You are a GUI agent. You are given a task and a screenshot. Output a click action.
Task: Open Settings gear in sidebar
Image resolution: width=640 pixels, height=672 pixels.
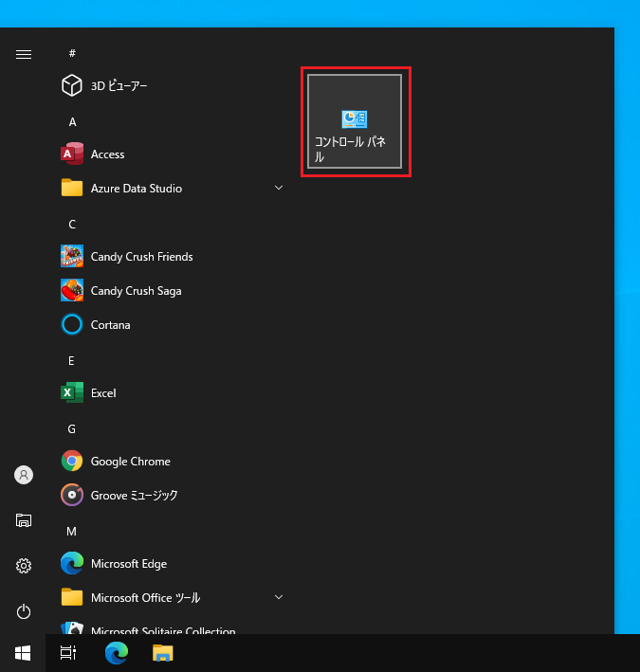point(24,566)
